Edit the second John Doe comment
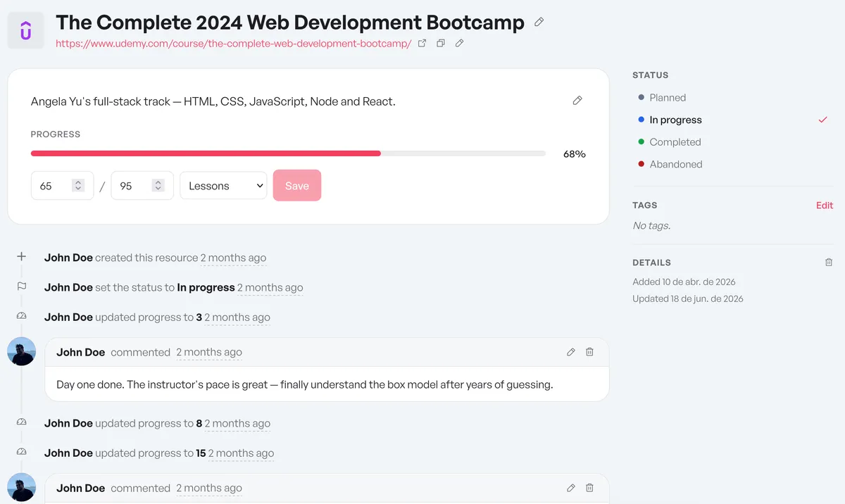This screenshot has height=504, width=845. 571,488
